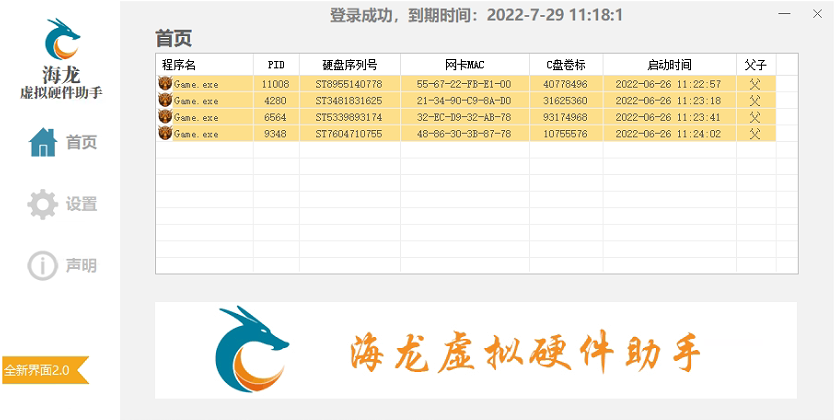Click 父 cell in PID 9348 row
This screenshot has height=420, width=834.
(x=755, y=134)
